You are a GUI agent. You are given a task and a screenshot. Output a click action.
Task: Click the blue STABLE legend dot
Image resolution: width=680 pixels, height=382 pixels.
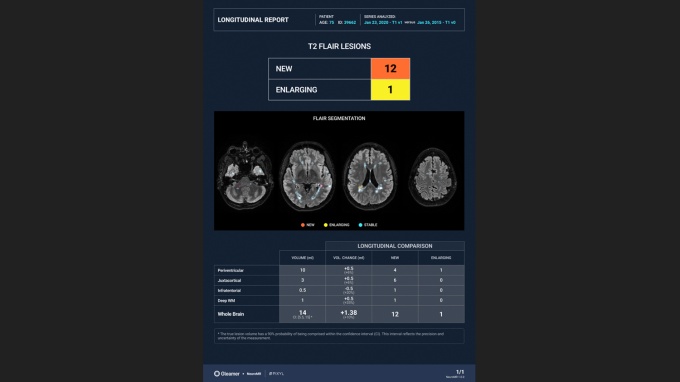pos(360,225)
